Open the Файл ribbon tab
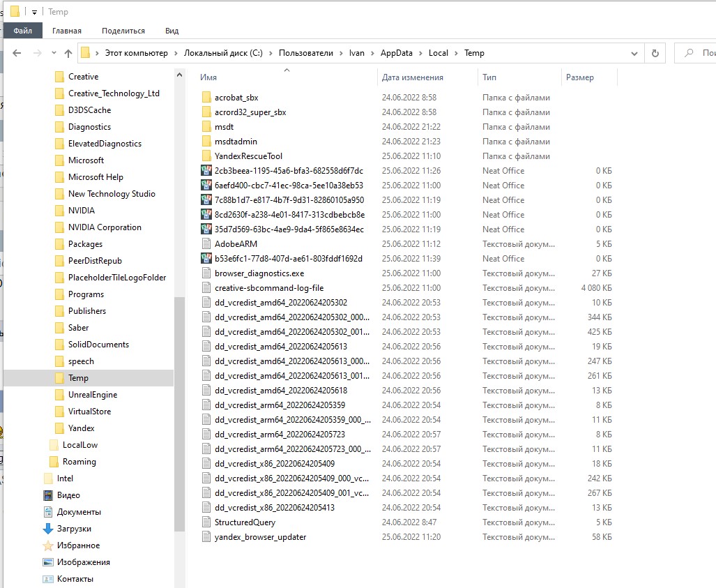This screenshot has width=716, height=588. click(x=23, y=31)
